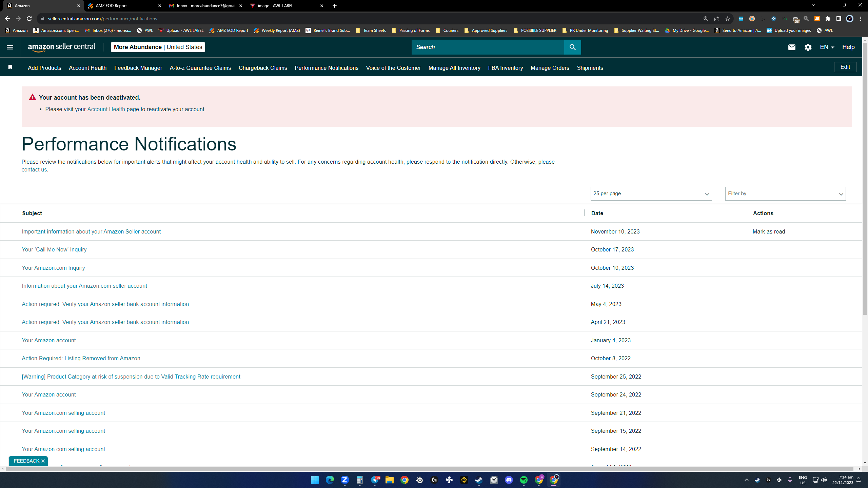This screenshot has width=868, height=488.
Task: Click the volume speaker icon in the system tray
Action: [824, 480]
